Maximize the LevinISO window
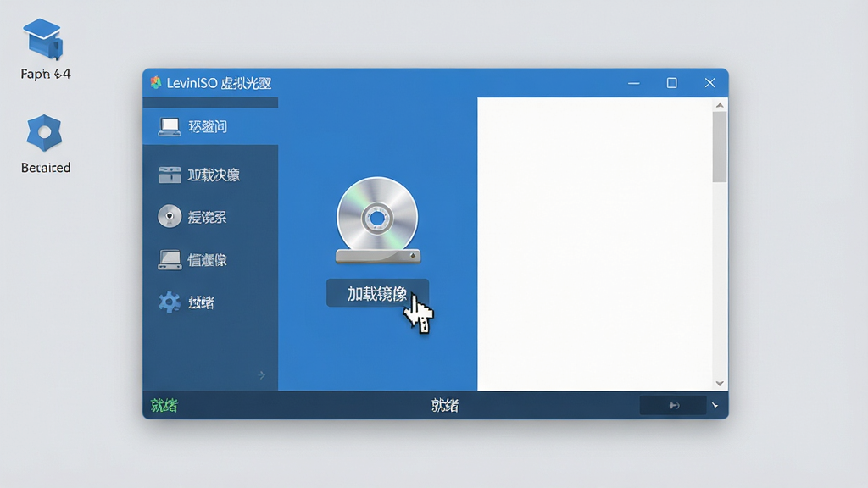 (672, 83)
